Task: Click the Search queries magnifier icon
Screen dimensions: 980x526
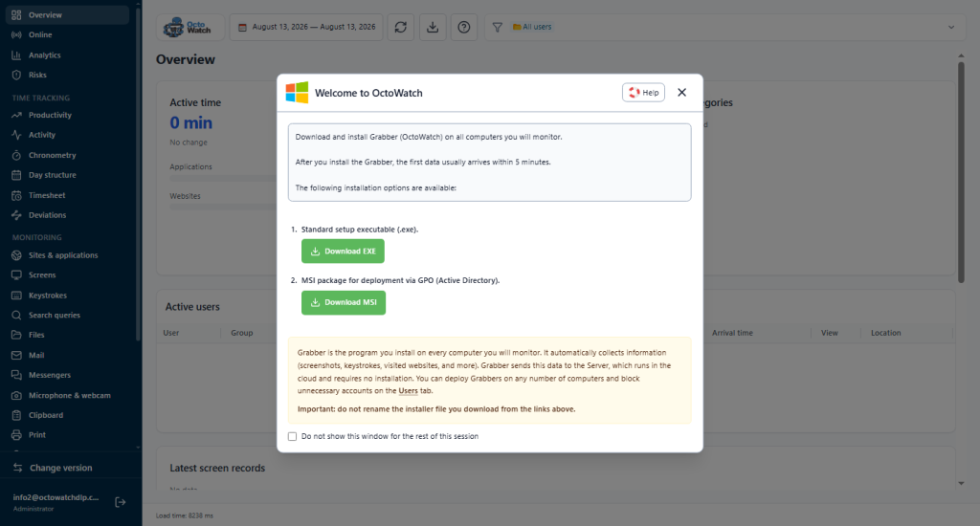Action: click(x=16, y=316)
